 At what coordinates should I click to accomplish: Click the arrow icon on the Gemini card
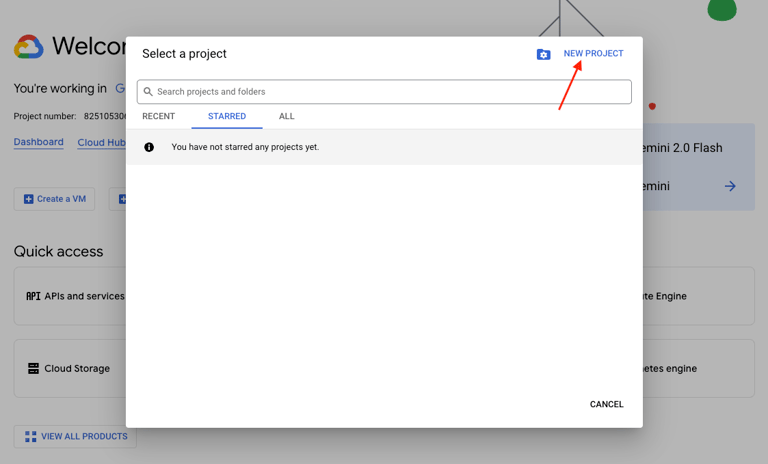(730, 186)
